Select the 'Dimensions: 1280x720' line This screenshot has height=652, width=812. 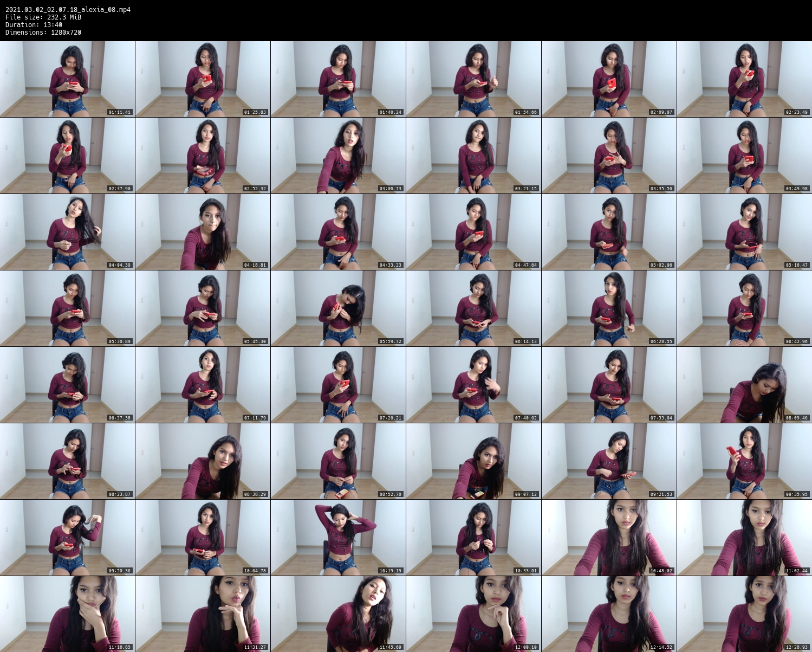pyautogui.click(x=43, y=33)
